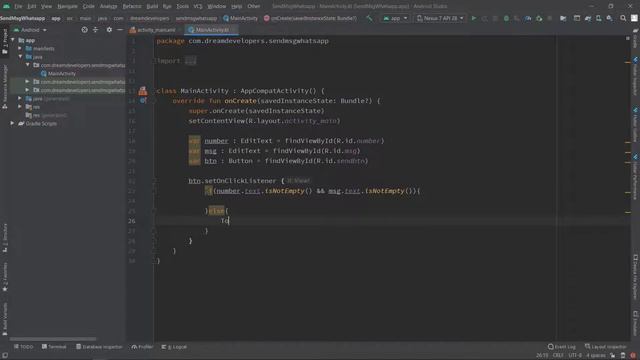Open the Tools menu

pos(182,6)
